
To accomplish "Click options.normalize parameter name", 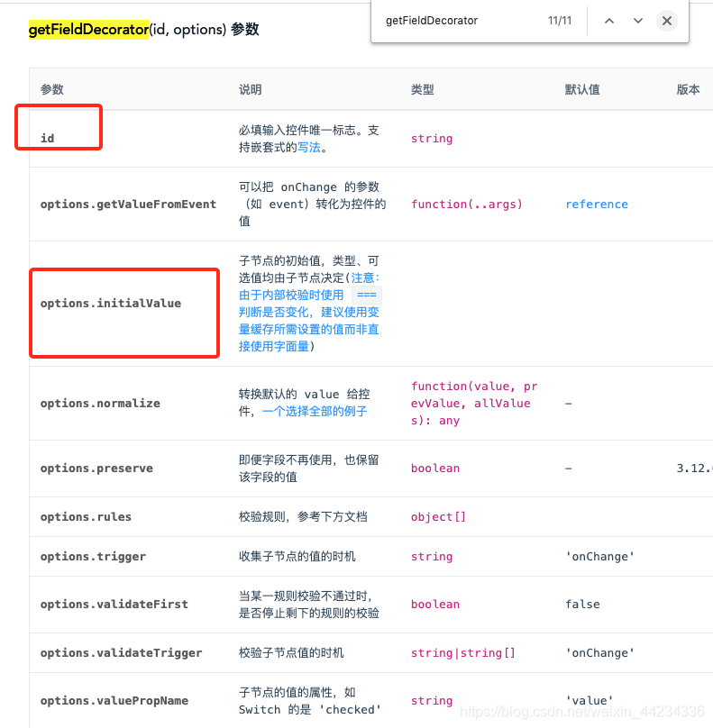I will (x=100, y=403).
